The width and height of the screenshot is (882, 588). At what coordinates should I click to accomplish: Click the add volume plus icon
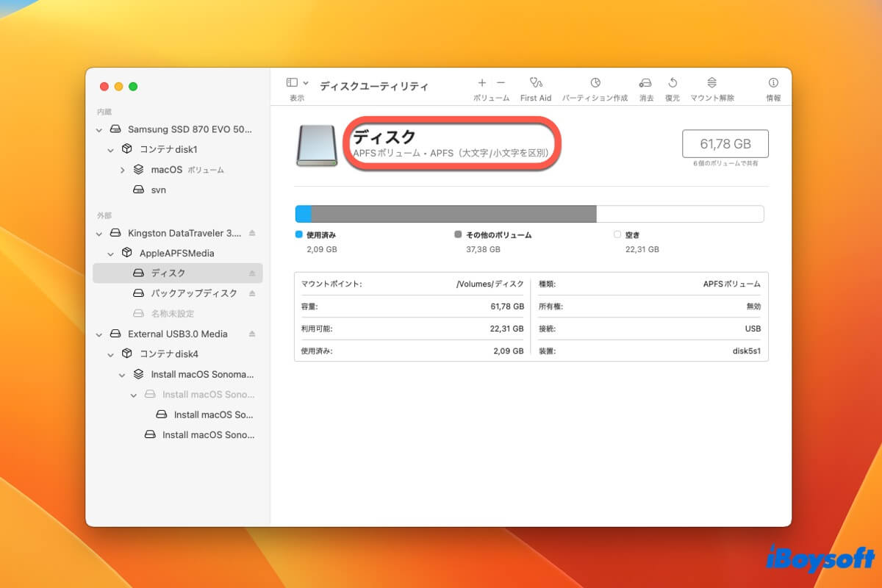481,83
